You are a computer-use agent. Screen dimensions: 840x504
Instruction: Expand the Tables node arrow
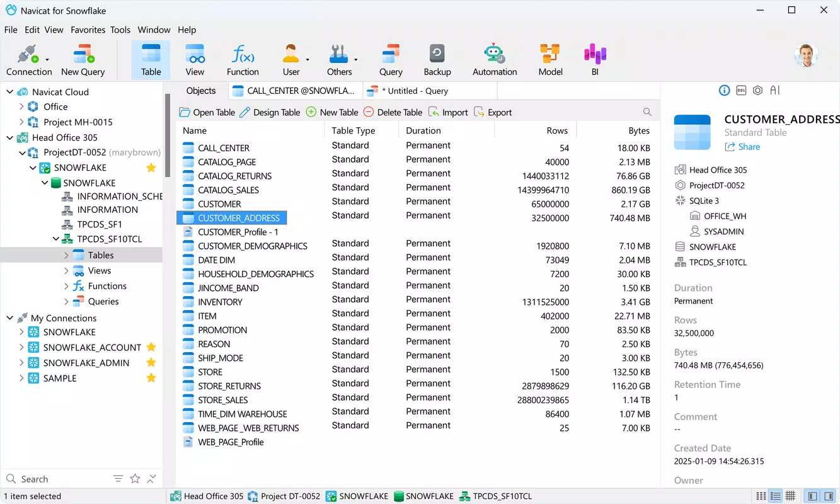(x=67, y=255)
